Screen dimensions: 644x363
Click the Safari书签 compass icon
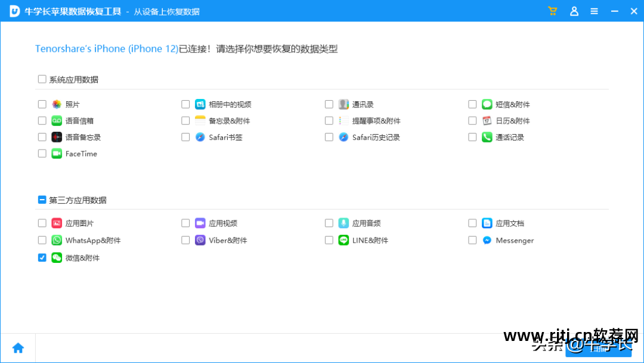(199, 136)
